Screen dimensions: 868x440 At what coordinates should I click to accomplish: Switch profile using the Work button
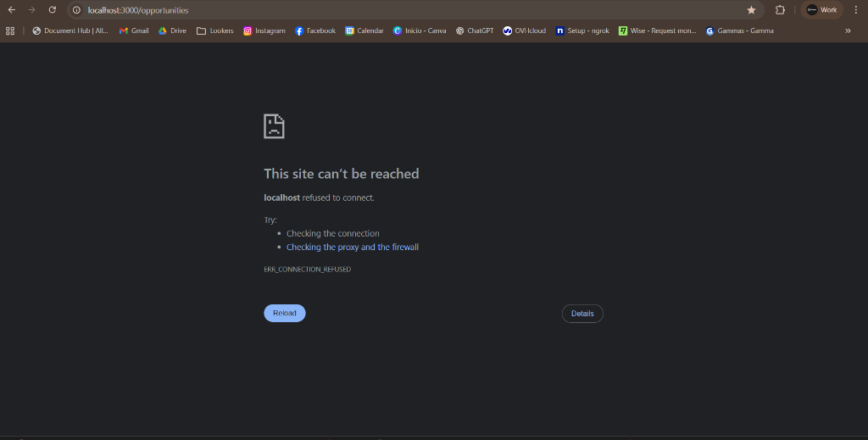821,10
